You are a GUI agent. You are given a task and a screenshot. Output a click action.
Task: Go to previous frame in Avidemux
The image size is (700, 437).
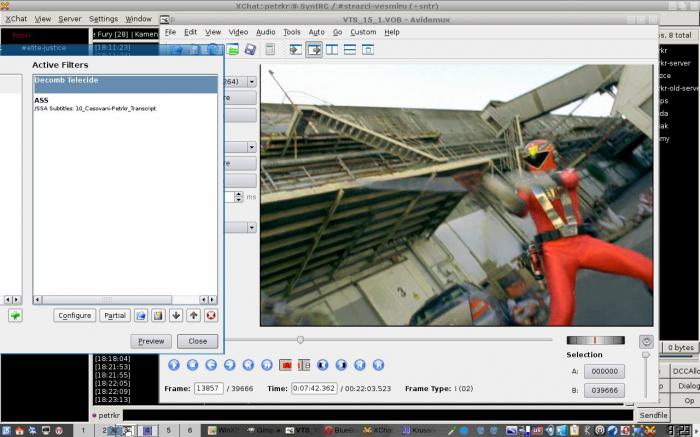pos(211,365)
